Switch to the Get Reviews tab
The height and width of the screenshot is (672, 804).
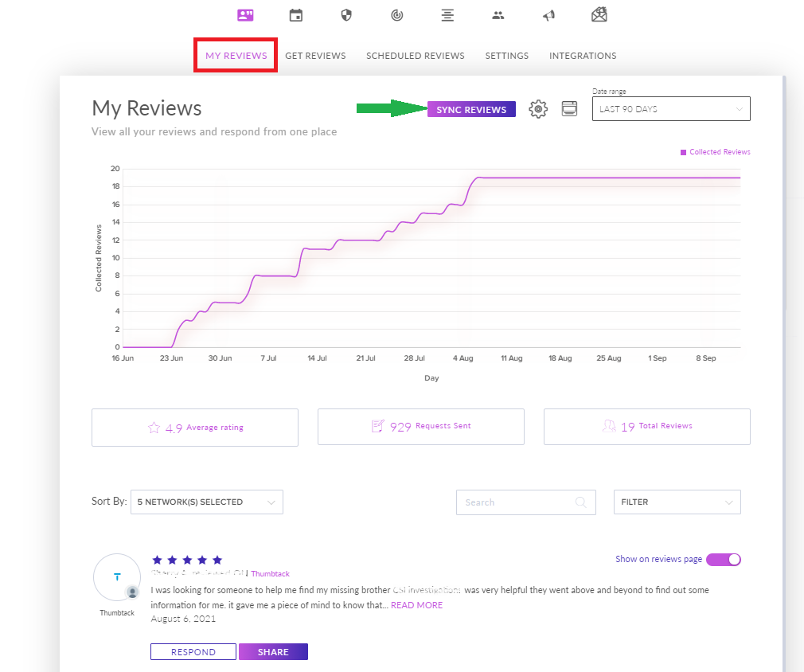315,56
